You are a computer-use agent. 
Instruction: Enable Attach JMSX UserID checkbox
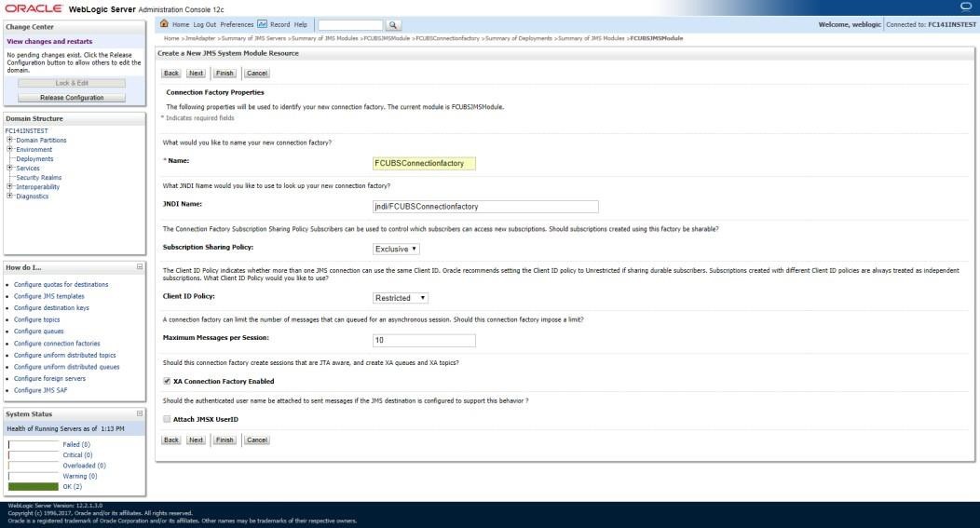(x=167, y=419)
